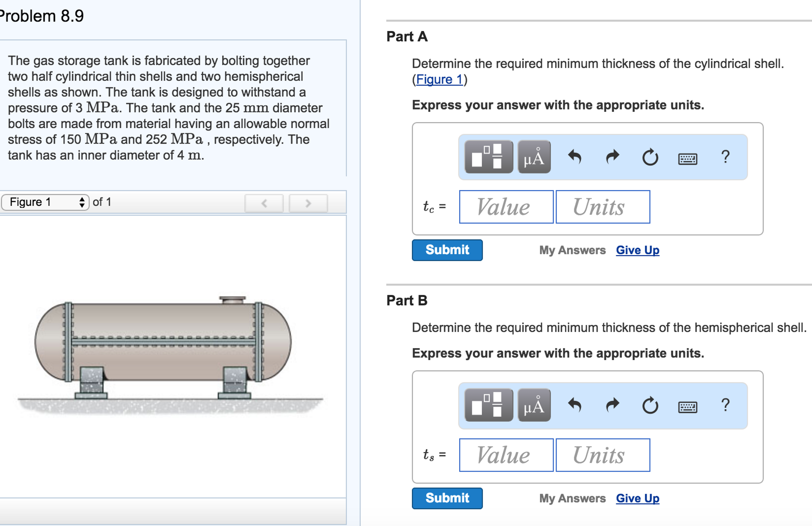Open the equation template editor in Part A
812x526 pixels.
click(488, 157)
